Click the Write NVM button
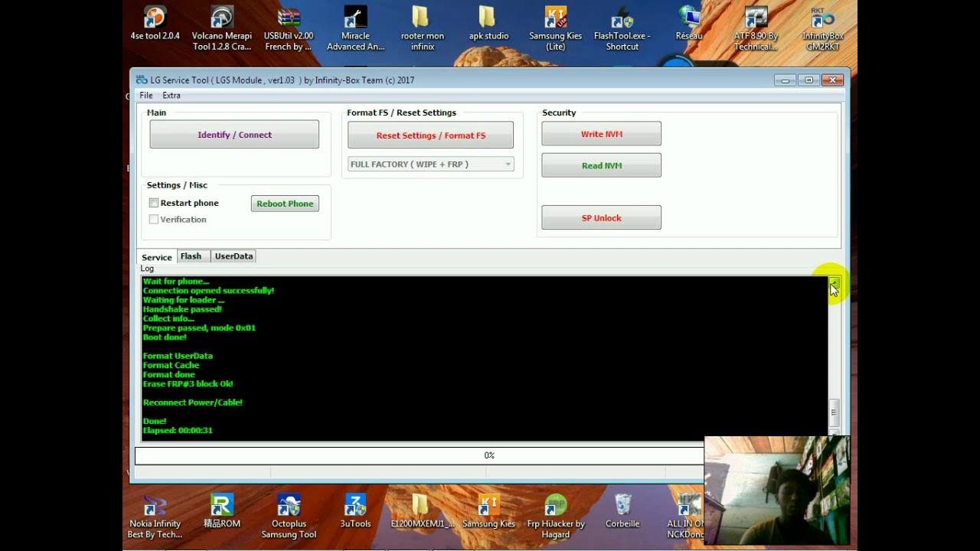The image size is (980, 551). [601, 134]
